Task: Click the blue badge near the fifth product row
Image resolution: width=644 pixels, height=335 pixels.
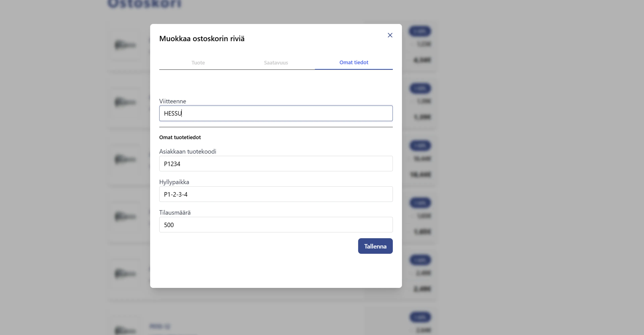Action: 420,260
